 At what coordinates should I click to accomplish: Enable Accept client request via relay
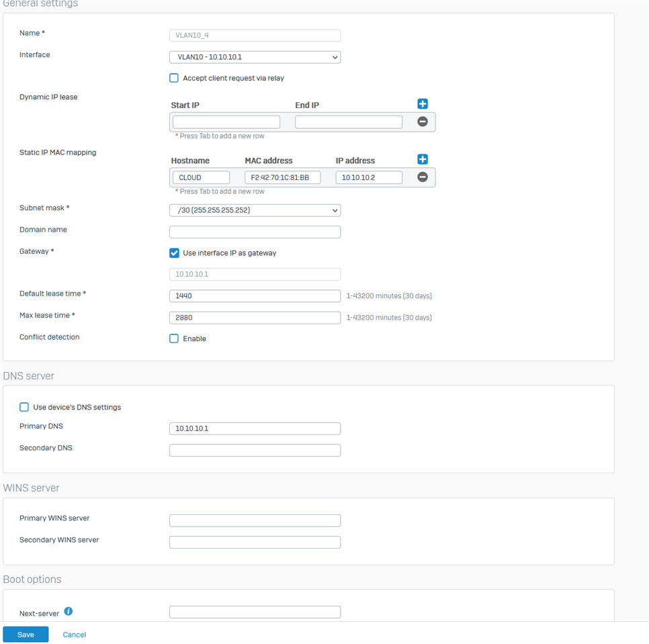click(174, 78)
